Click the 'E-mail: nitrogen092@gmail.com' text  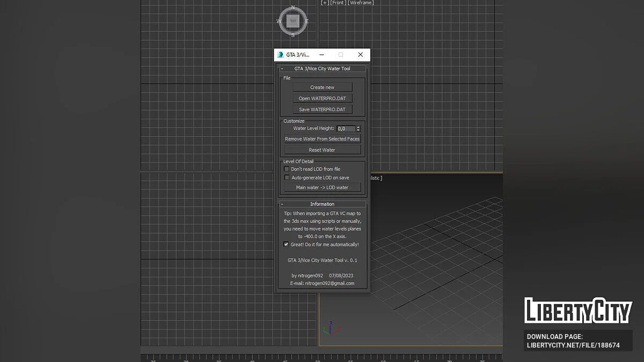[322, 283]
